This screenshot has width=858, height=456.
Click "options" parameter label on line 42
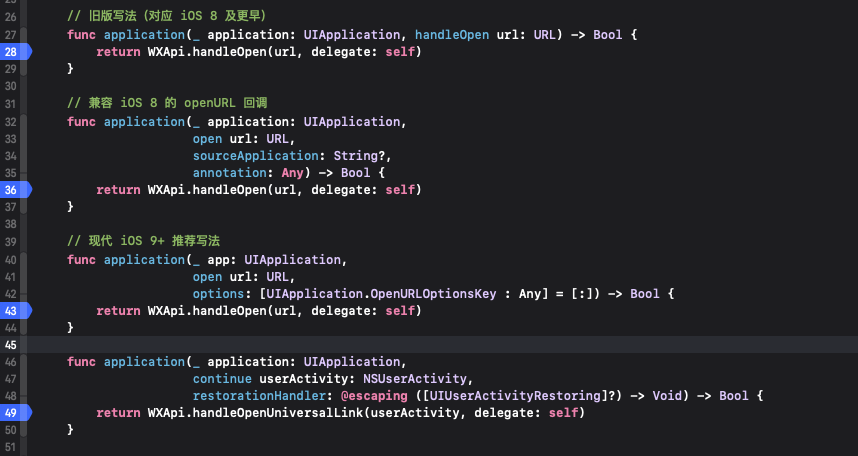[218, 294]
